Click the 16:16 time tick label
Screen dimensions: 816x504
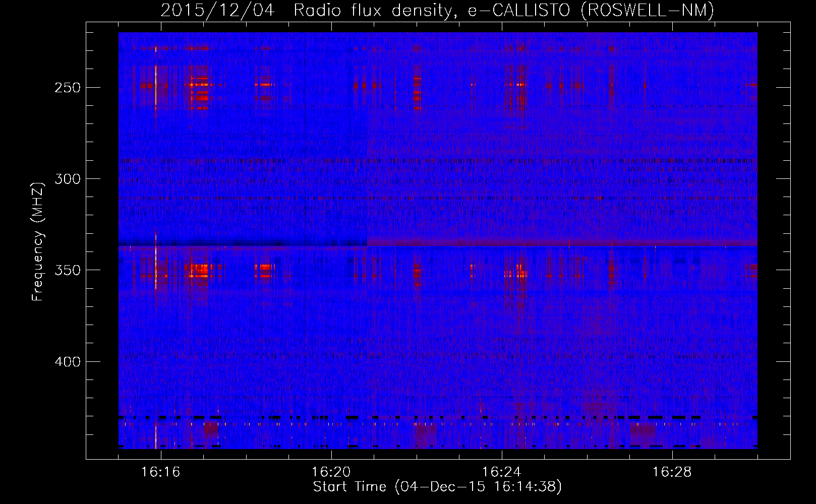click(161, 472)
